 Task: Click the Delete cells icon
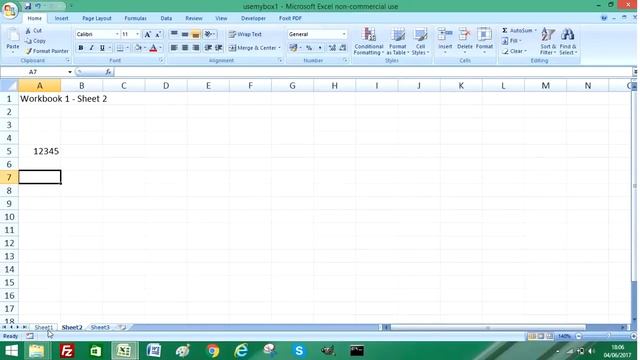click(x=464, y=34)
